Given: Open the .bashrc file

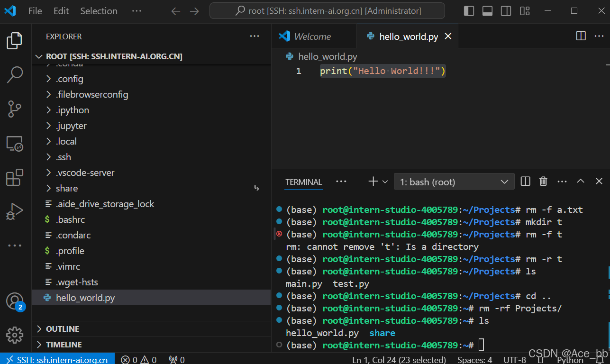Looking at the screenshot, I should click(151, 219).
